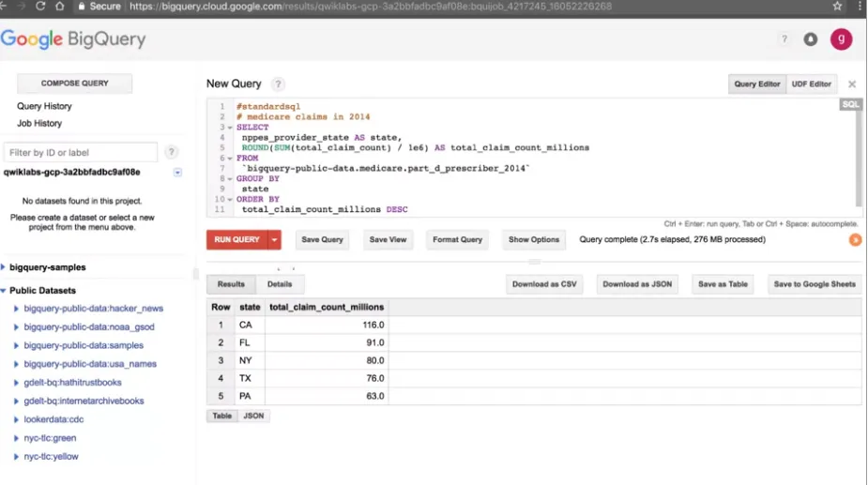Viewport: 868px width, 485px height.
Task: Show help next to New Query title
Action: (278, 84)
